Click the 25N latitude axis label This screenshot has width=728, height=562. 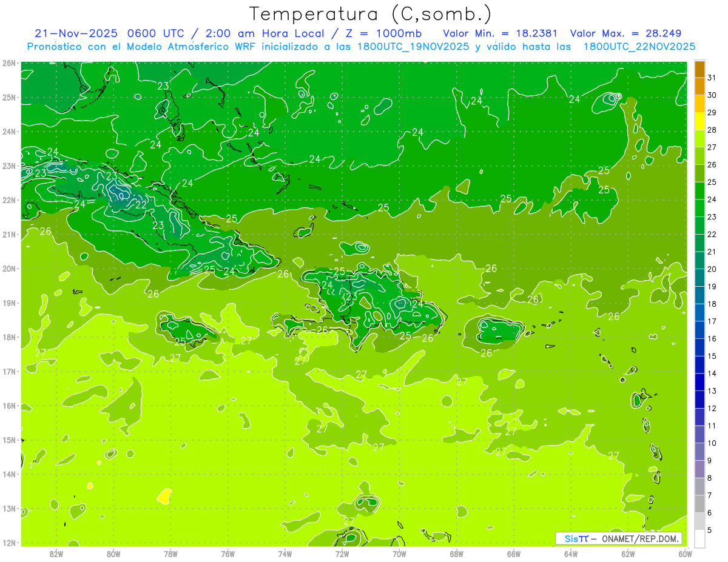pos(9,97)
